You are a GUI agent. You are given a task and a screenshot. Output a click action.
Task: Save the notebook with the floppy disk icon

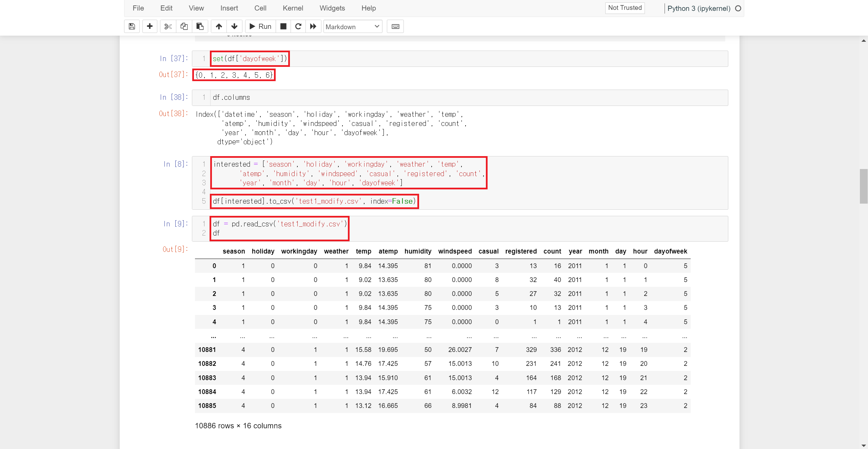coord(132,26)
